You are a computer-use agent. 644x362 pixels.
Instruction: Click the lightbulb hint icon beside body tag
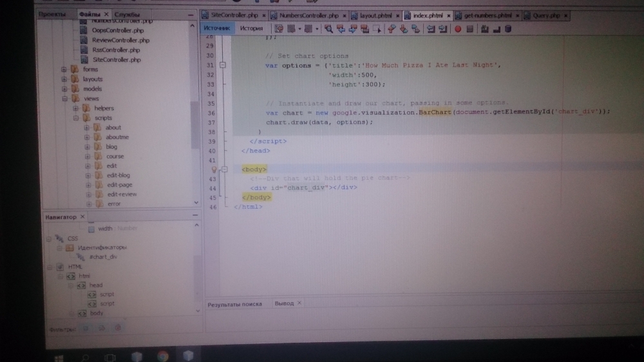click(x=214, y=169)
